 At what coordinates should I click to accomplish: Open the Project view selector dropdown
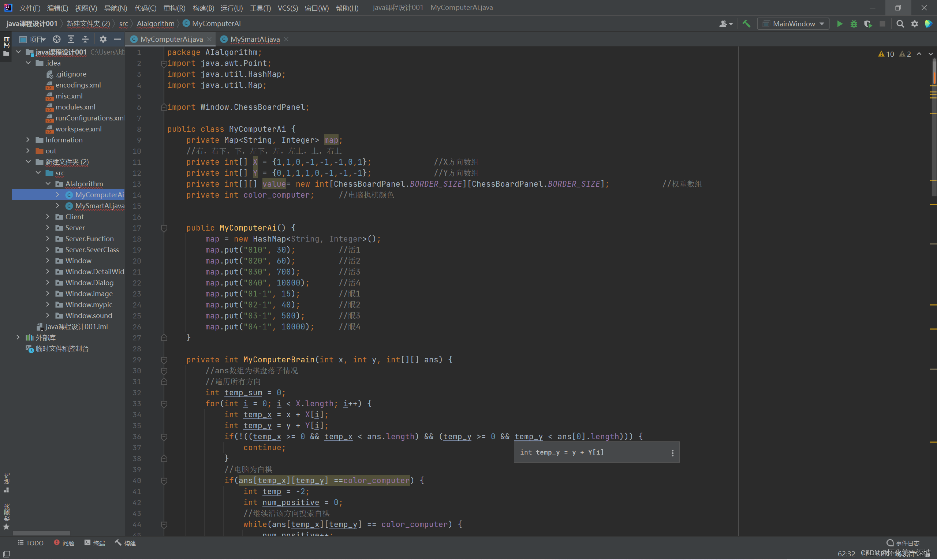33,39
